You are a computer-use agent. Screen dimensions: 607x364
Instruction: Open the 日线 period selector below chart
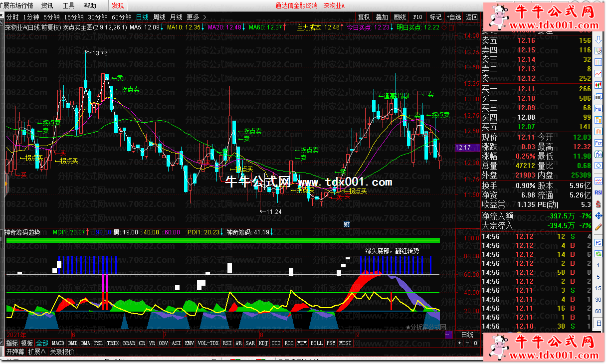click(467, 335)
